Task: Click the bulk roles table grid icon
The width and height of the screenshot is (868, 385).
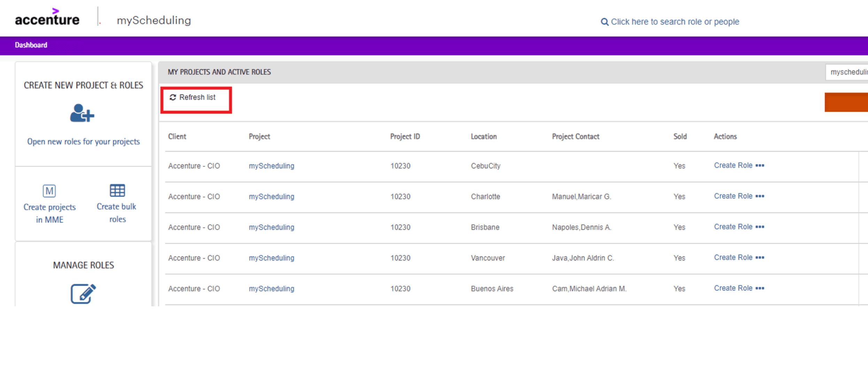Action: [117, 190]
